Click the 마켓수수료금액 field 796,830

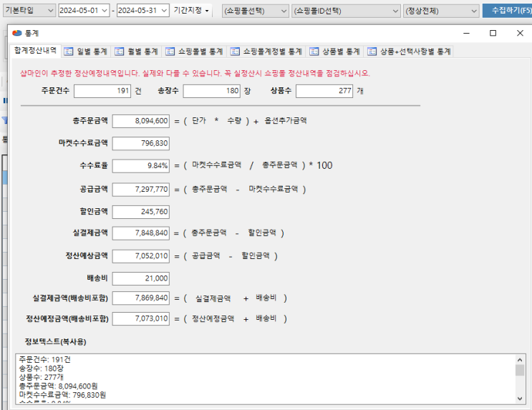141,143
